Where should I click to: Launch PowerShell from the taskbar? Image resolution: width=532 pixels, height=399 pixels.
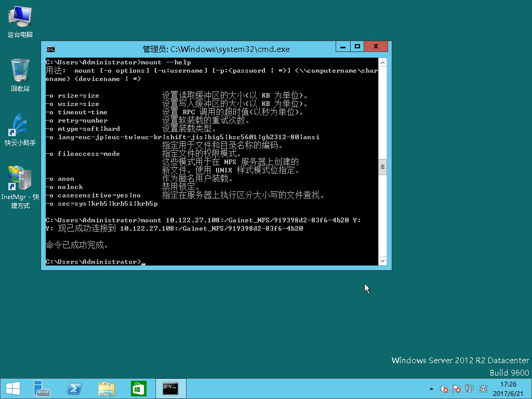coord(74,389)
